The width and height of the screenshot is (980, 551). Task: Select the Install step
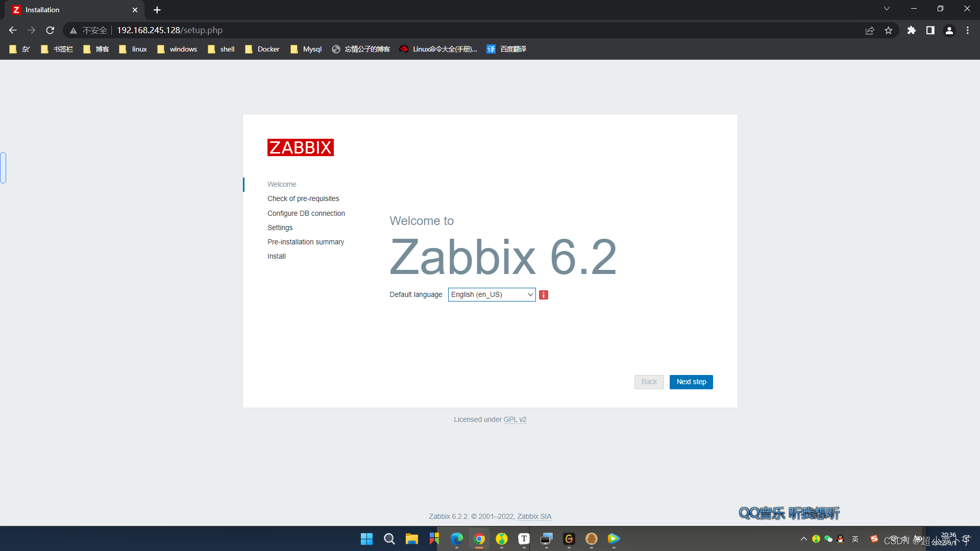coord(276,256)
